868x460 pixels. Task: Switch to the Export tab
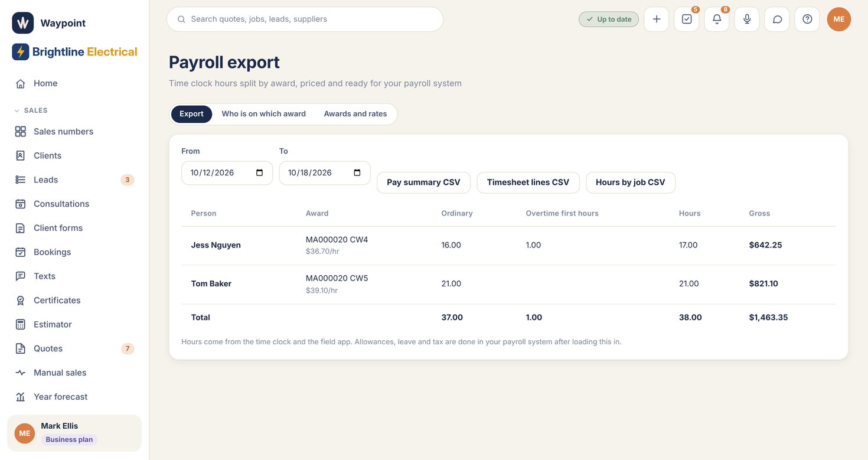coord(191,114)
